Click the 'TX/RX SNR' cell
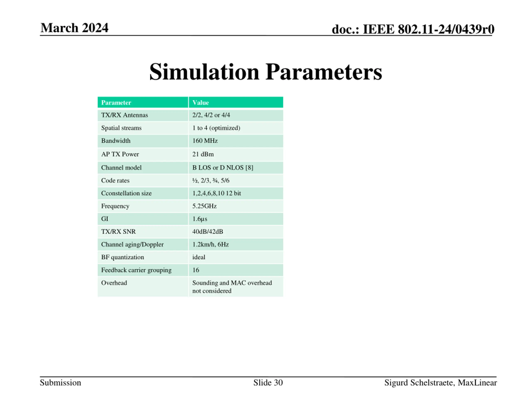 pos(143,232)
